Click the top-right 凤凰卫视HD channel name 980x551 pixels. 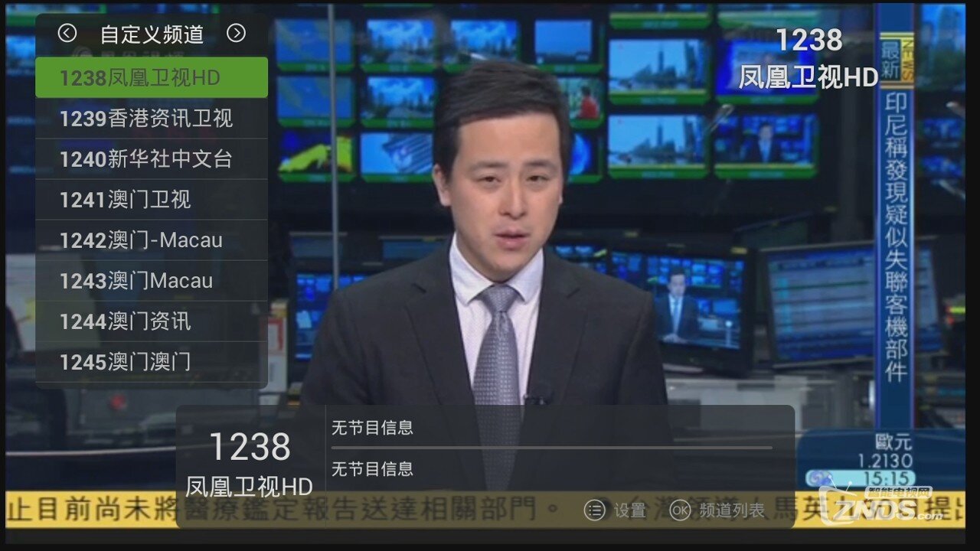tap(808, 77)
